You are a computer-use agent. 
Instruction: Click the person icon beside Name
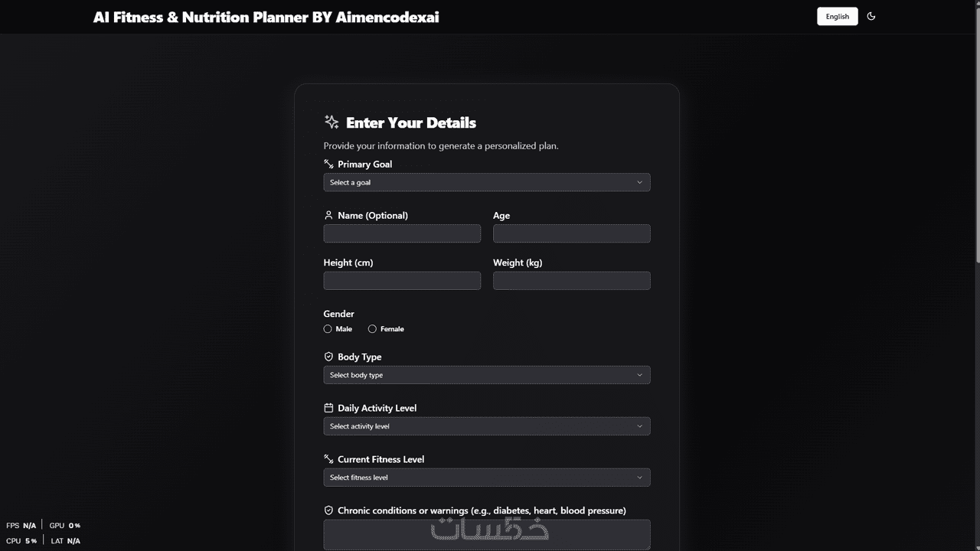328,215
